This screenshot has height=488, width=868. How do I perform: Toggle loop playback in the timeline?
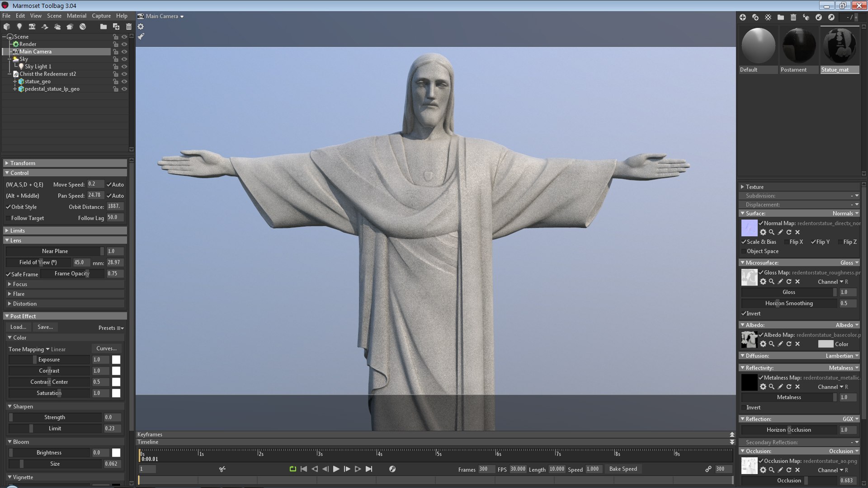(293, 469)
